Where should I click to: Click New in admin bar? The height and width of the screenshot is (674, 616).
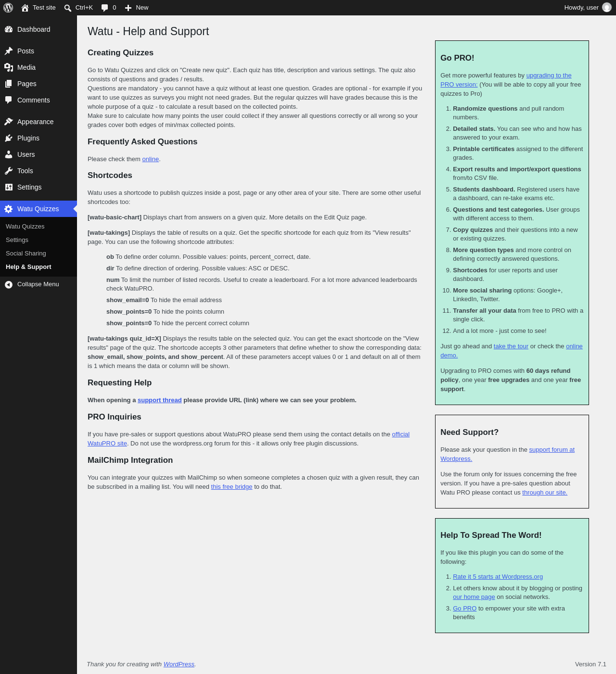pos(137,8)
